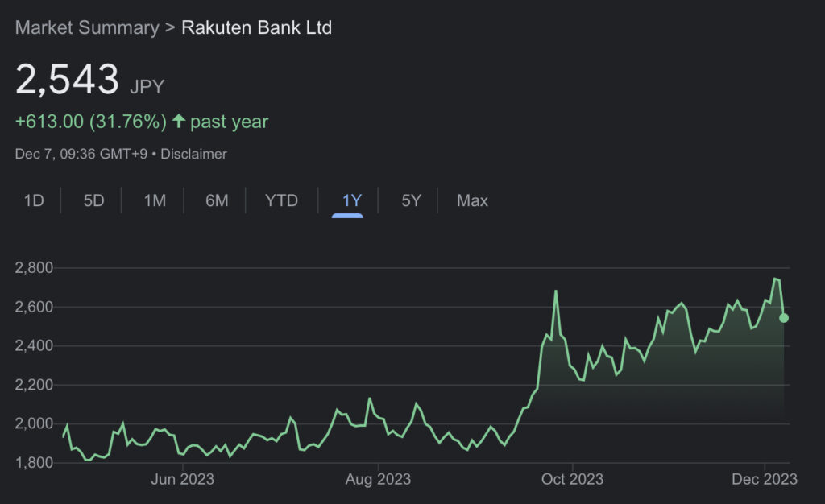Select the 5D time range tab

pos(94,200)
